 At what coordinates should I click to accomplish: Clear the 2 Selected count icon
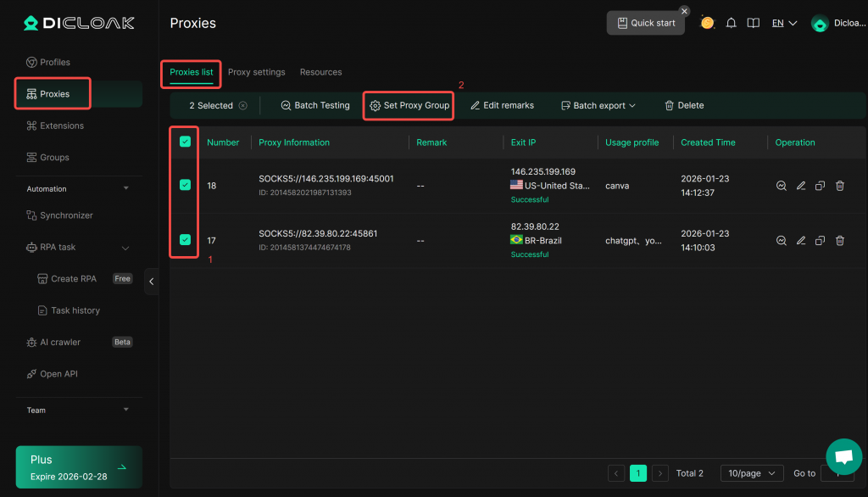(242, 106)
